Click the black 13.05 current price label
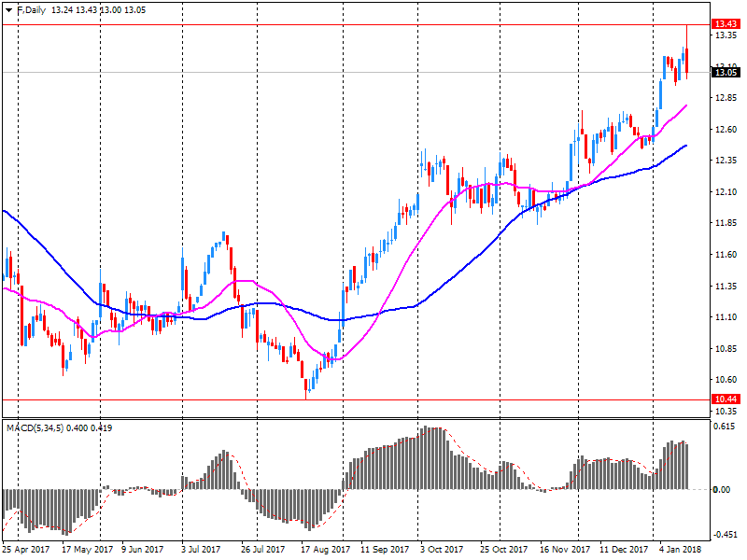747x560 pixels. click(x=726, y=72)
